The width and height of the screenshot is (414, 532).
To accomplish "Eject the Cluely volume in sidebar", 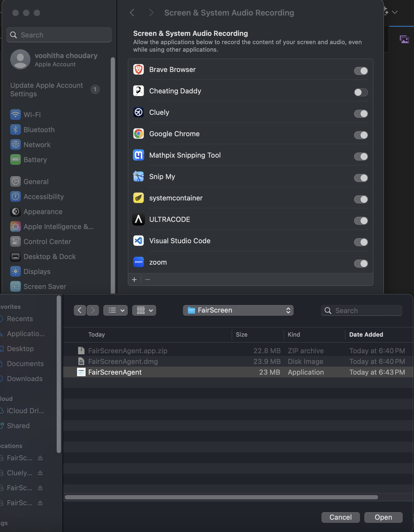I will pyautogui.click(x=40, y=473).
